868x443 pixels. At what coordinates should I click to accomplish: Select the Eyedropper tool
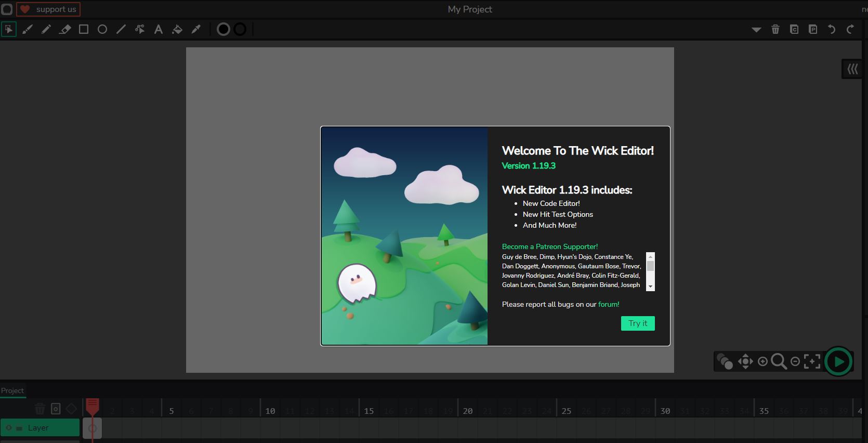click(196, 30)
